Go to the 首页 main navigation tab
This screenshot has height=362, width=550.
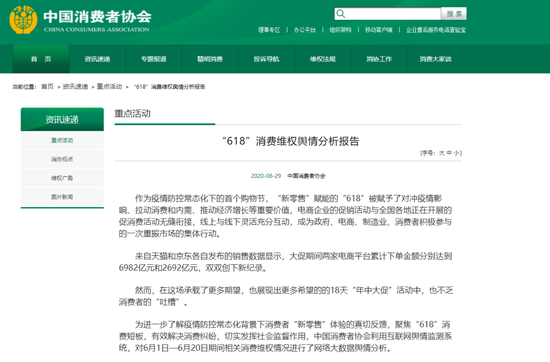(x=41, y=59)
